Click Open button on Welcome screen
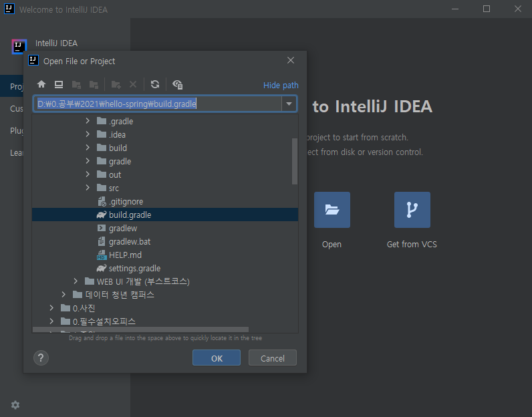532x417 pixels. point(331,210)
